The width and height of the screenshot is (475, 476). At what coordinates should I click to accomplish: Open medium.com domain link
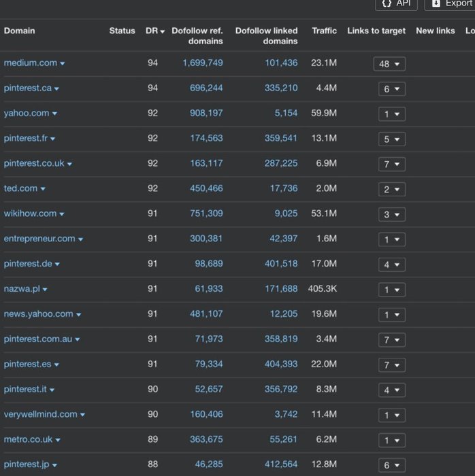pyautogui.click(x=31, y=63)
